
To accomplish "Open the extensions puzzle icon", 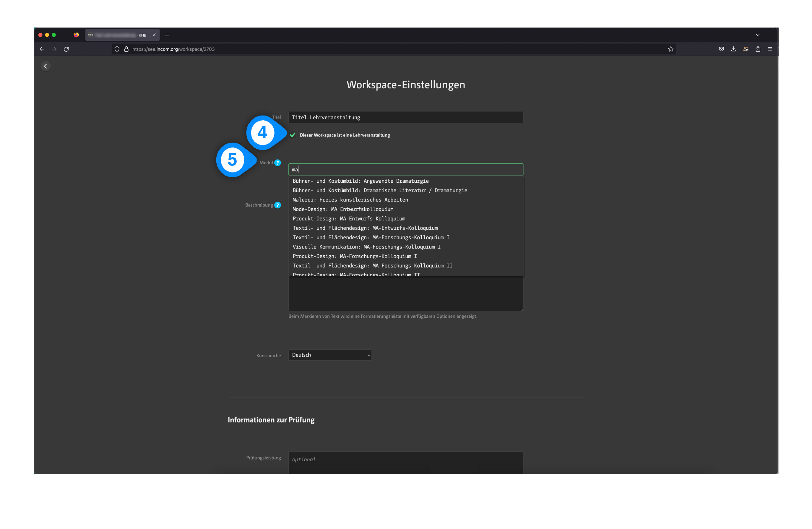I will coord(758,49).
